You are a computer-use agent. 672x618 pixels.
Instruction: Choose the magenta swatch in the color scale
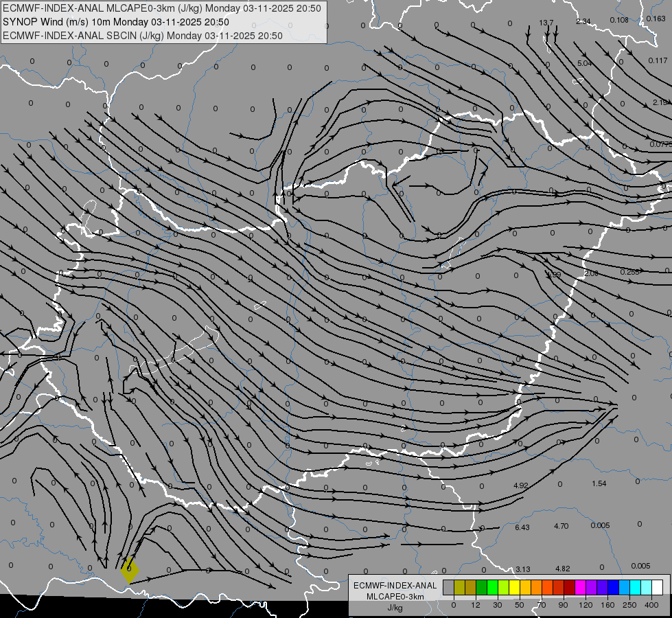(x=580, y=588)
